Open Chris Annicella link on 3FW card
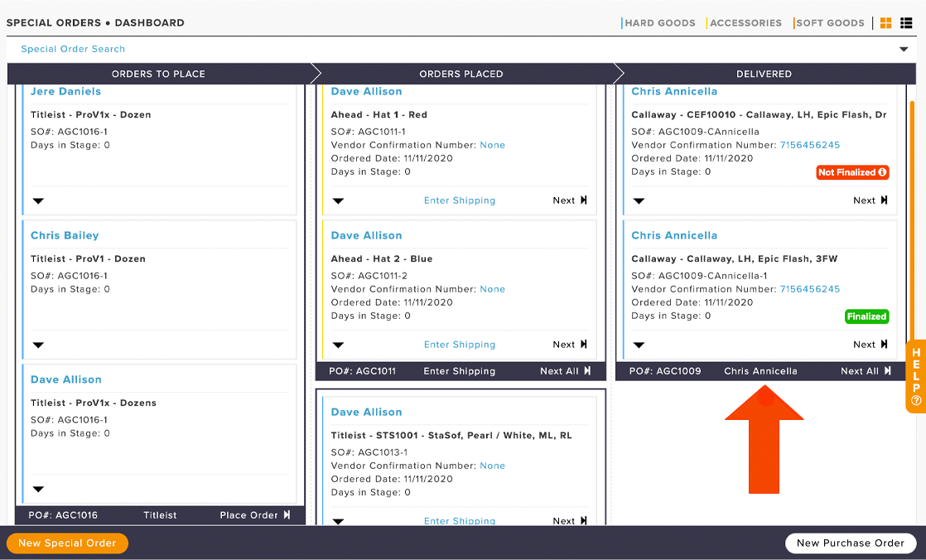The width and height of the screenshot is (926, 560). click(674, 236)
